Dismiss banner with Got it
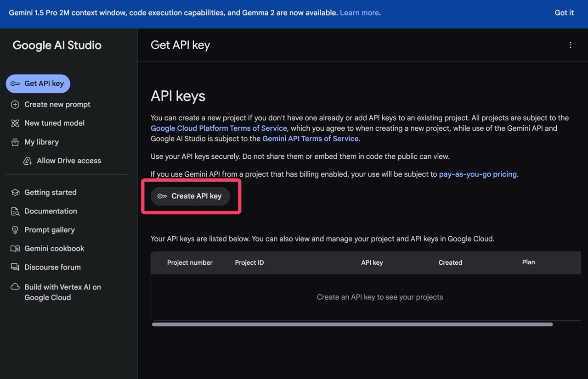This screenshot has height=379, width=588. coord(564,13)
